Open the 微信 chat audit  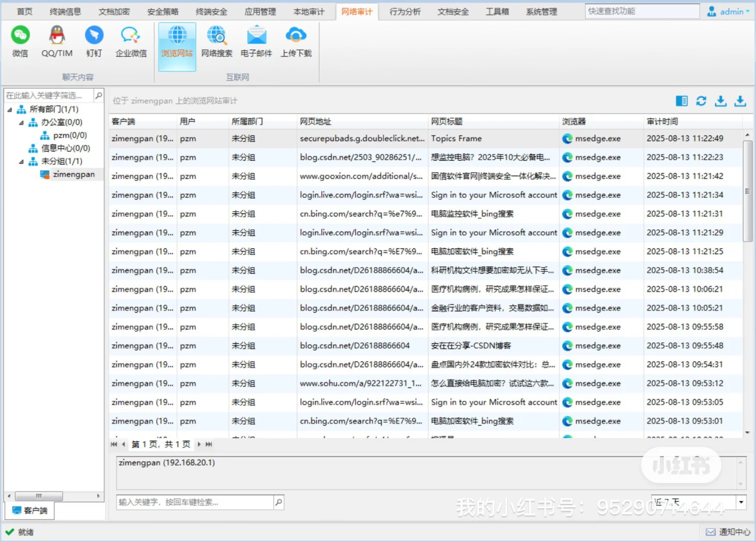coord(20,42)
